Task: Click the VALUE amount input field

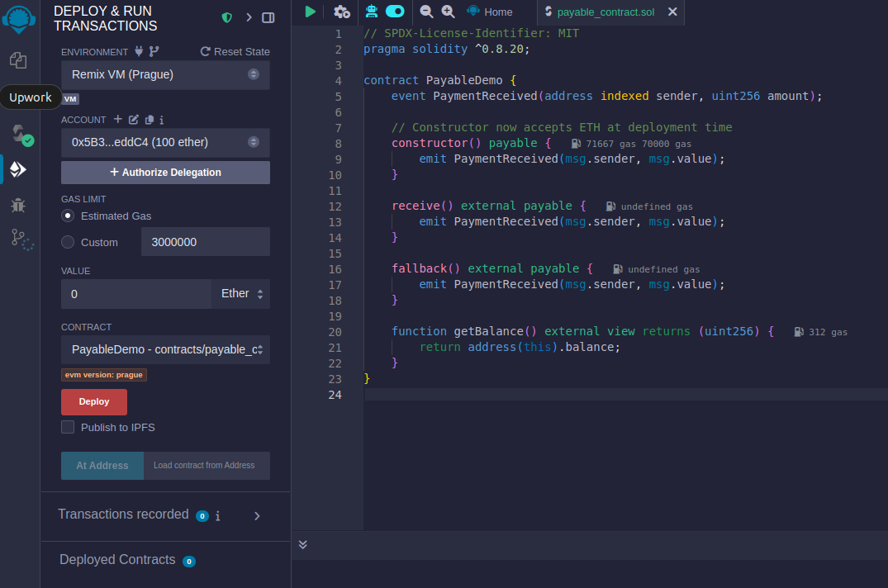Action: [136, 294]
